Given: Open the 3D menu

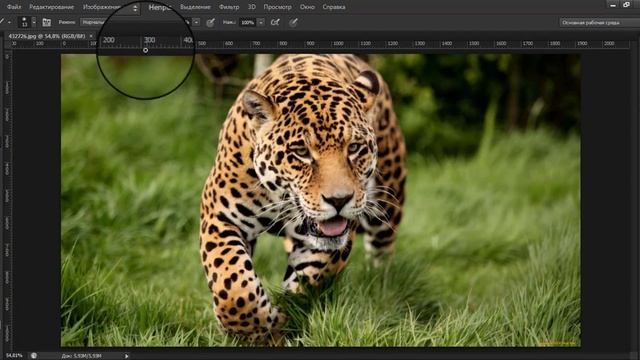Looking at the screenshot, I should tap(252, 7).
